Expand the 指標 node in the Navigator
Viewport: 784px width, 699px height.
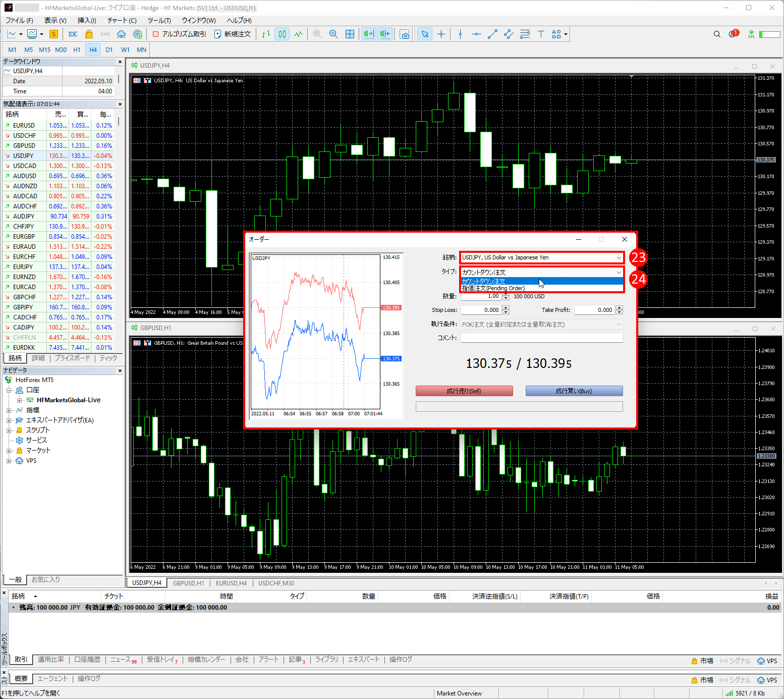[x=9, y=410]
